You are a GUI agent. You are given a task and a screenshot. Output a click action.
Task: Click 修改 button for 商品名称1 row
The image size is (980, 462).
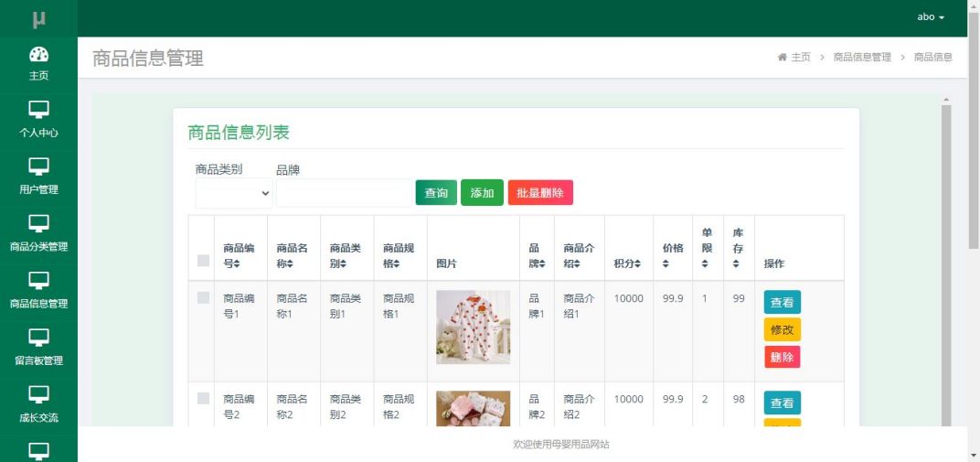782,329
